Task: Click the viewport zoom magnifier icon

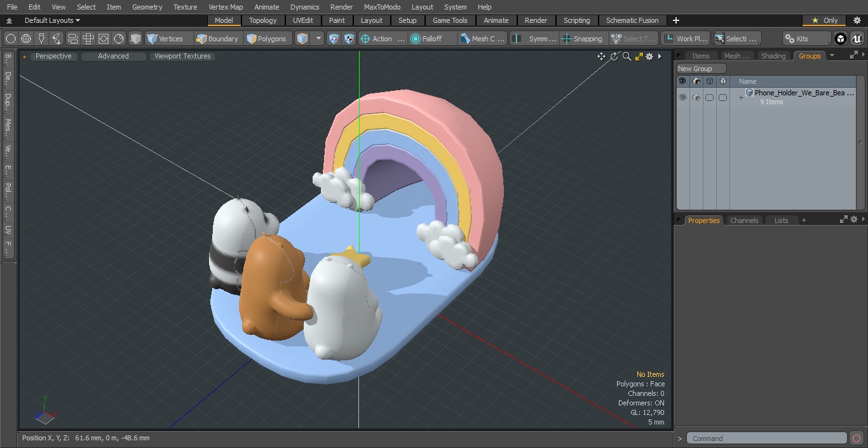Action: [627, 57]
